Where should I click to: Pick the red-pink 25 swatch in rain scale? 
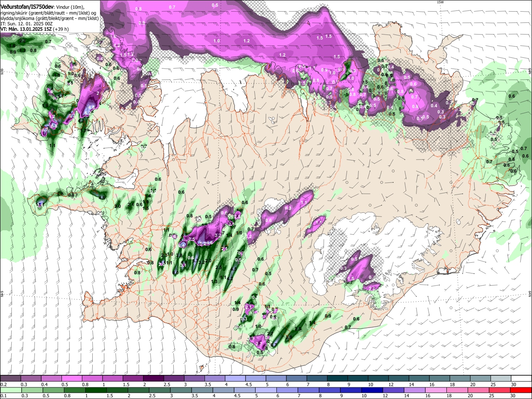click(499, 390)
